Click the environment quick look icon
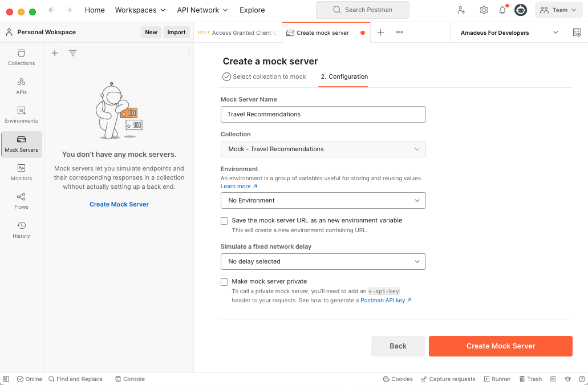588x385 pixels. (x=577, y=33)
